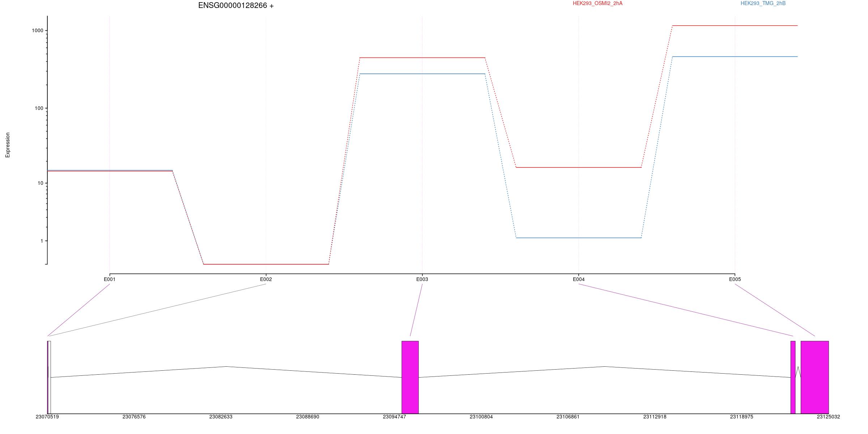Click the narrow magenta exon before the last exon
868x434 pixels.
click(793, 377)
